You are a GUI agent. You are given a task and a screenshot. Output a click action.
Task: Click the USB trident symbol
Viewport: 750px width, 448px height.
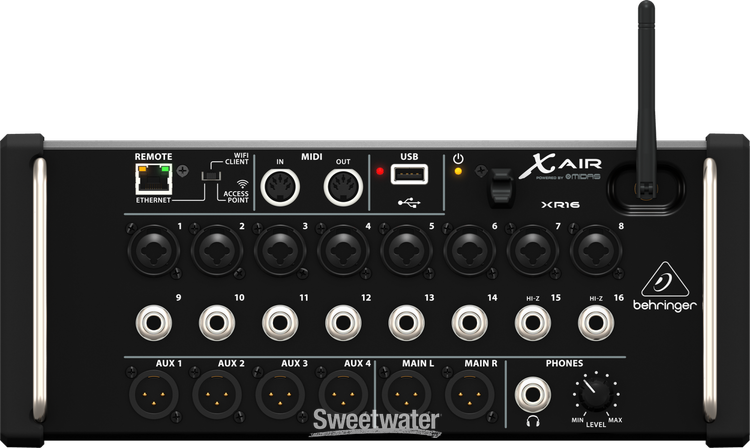point(410,203)
